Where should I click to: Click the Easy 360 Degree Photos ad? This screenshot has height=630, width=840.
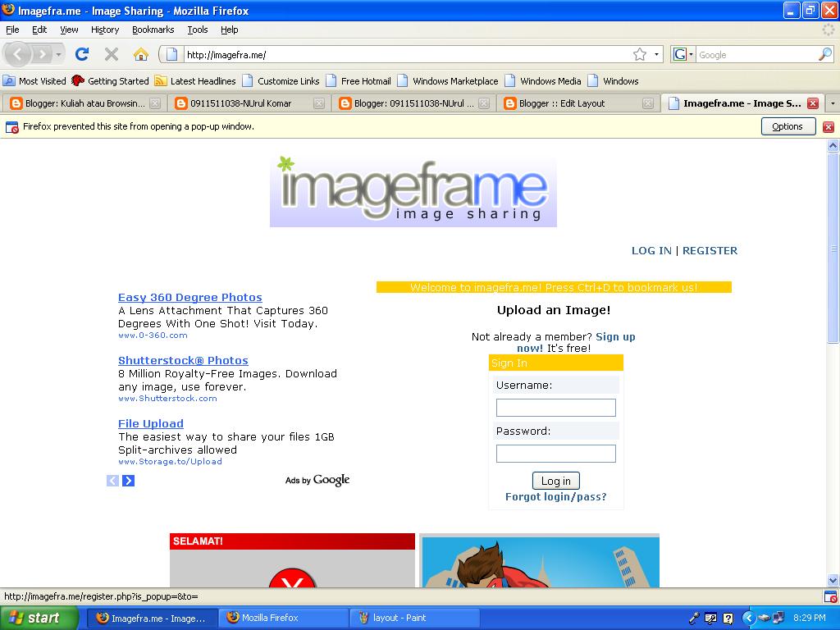point(190,297)
